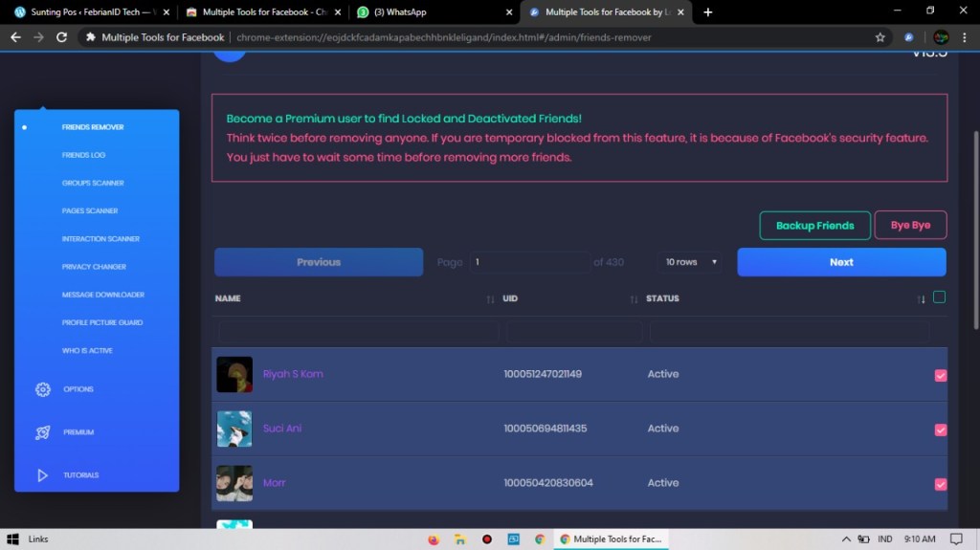Open a new browser tab with plus icon
The height and width of the screenshot is (550, 980).
pos(708,12)
